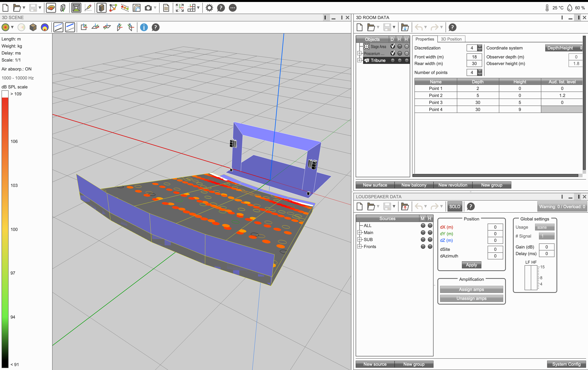Click the fit-to-view expand arrows icon
The image size is (588, 370).
180,8
